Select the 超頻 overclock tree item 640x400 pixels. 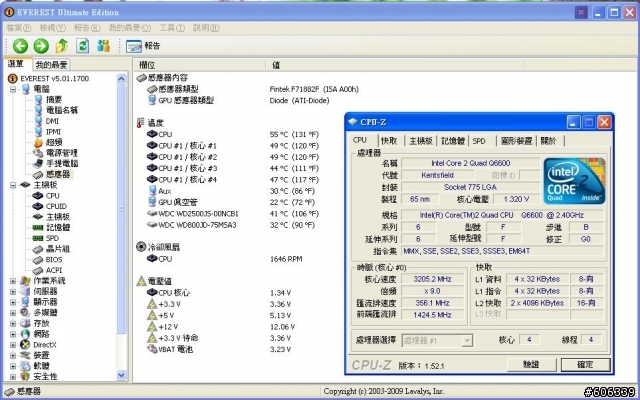pyautogui.click(x=53, y=142)
